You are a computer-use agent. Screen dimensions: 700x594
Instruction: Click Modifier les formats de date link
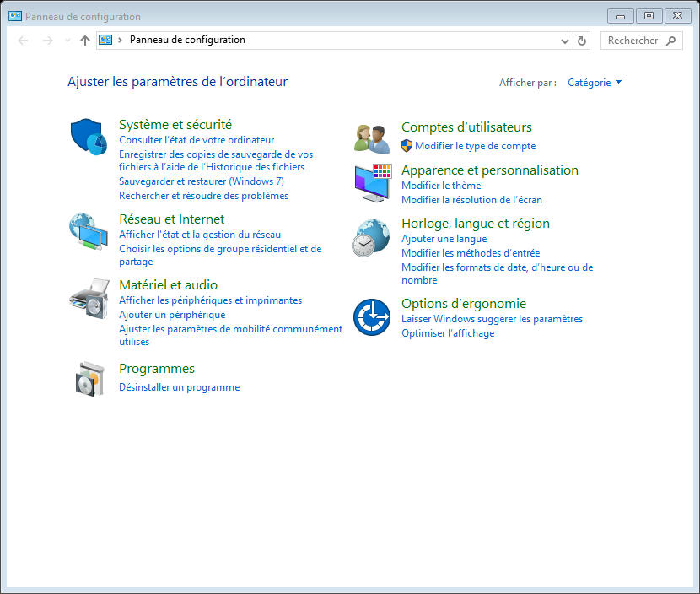[497, 273]
